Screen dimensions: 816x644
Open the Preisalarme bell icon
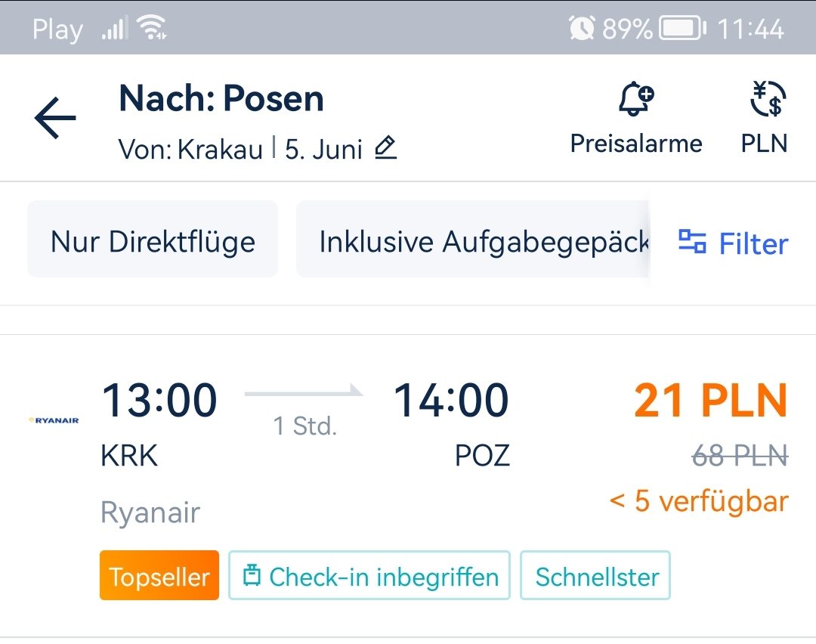tap(636, 98)
